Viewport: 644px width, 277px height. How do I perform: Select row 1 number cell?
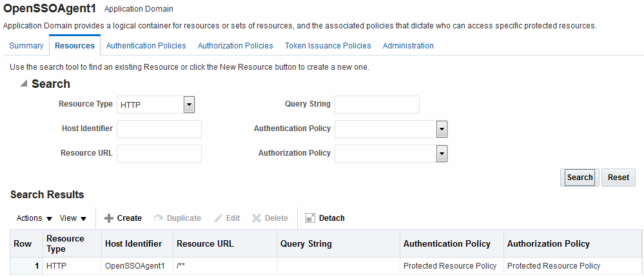(26, 266)
